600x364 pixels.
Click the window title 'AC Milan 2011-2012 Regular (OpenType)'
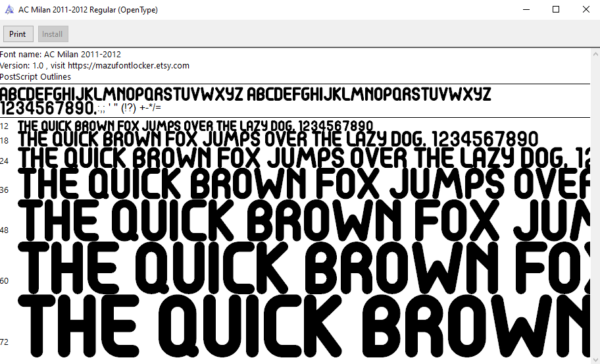88,10
